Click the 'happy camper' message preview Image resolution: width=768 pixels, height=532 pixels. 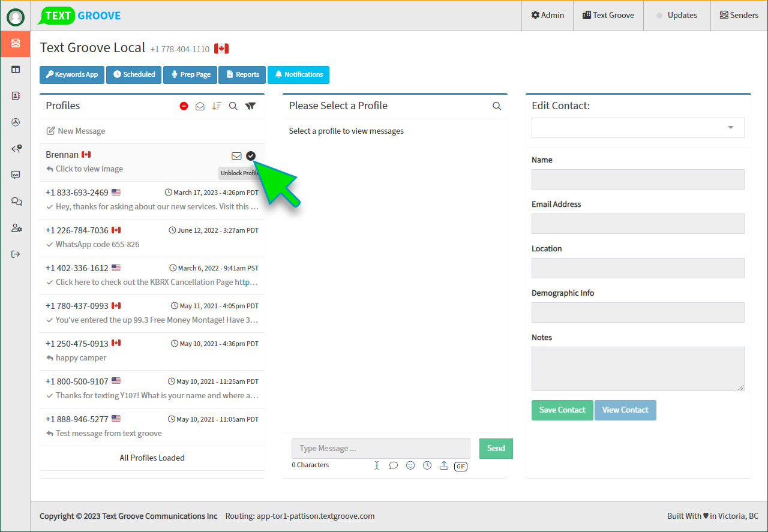[x=81, y=358]
